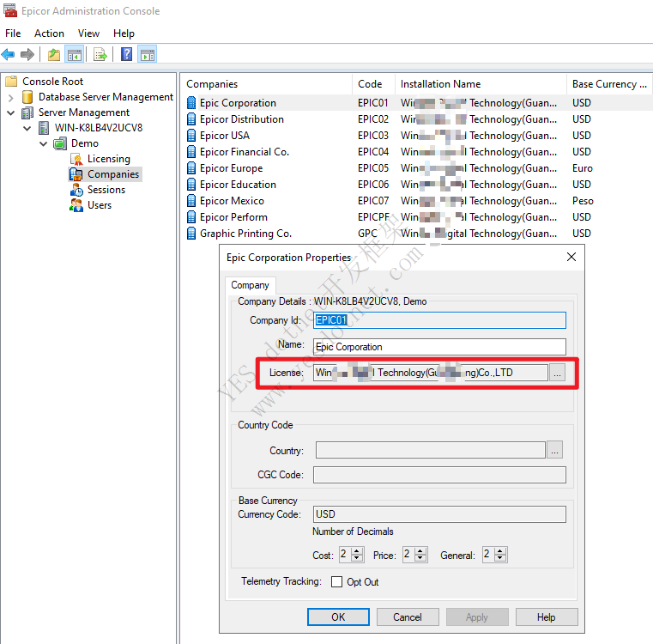Click the Back arrow in toolbar
Viewport: 653px width, 644px height.
(9, 55)
